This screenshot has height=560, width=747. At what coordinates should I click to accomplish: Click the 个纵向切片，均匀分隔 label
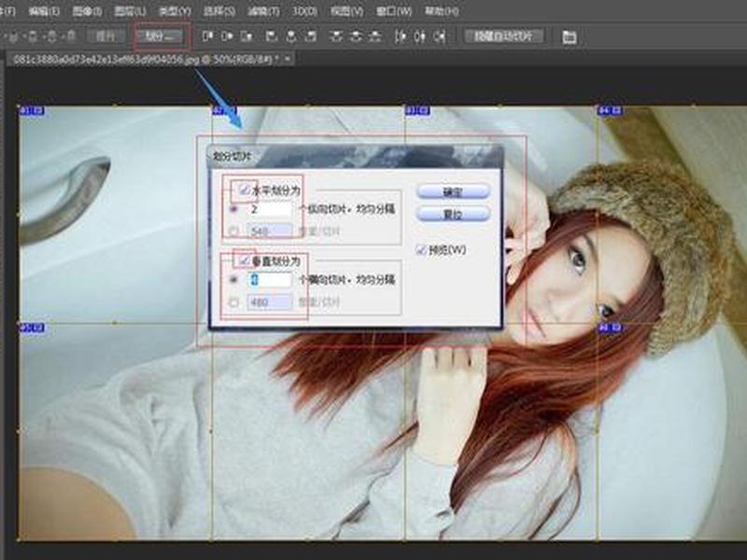click(346, 209)
